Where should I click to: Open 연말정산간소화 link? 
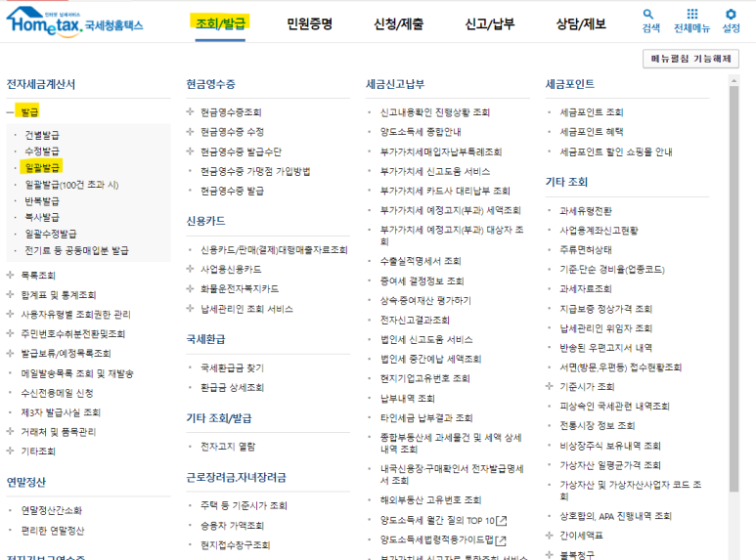[51, 510]
